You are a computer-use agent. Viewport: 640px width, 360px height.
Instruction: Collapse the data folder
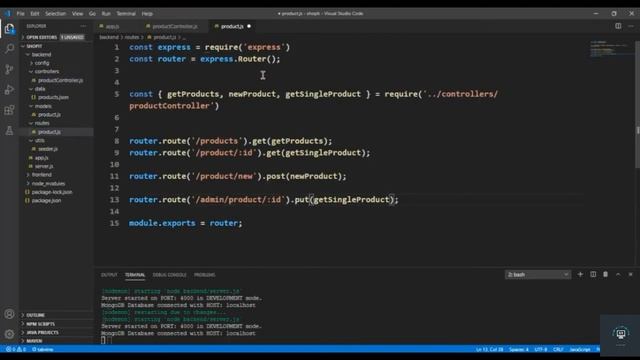point(40,89)
